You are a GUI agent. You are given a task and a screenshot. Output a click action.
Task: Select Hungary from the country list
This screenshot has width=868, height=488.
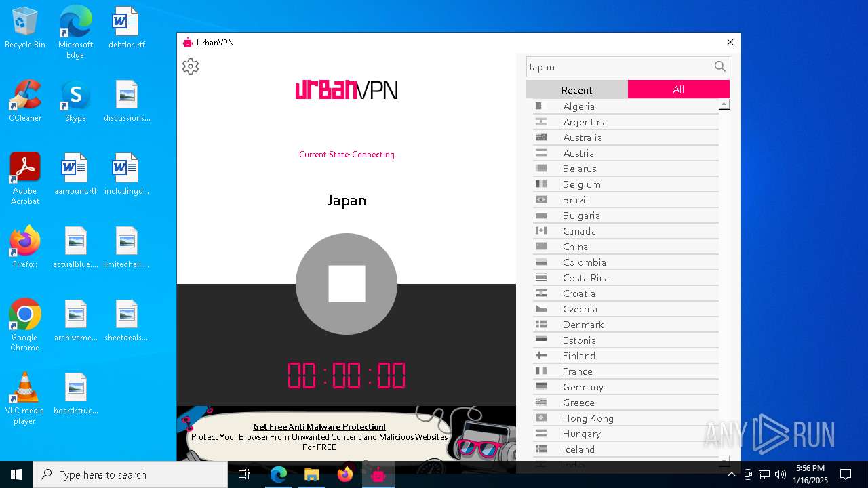626,434
